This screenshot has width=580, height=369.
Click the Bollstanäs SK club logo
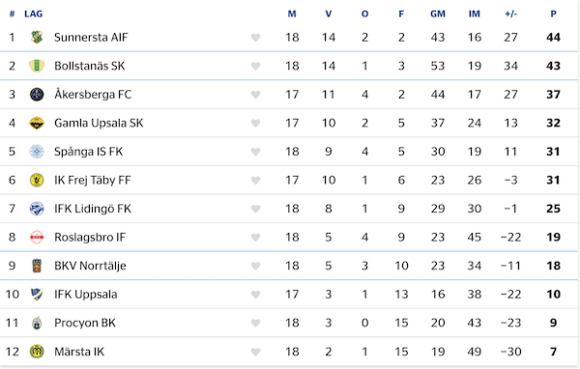[37, 66]
